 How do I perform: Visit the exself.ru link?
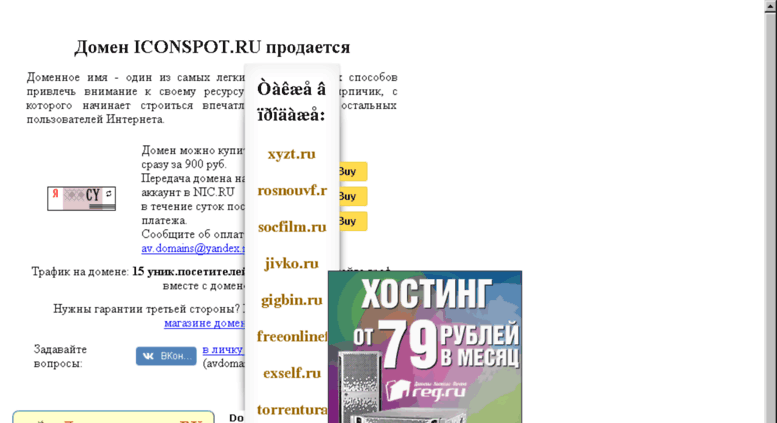pos(292,373)
